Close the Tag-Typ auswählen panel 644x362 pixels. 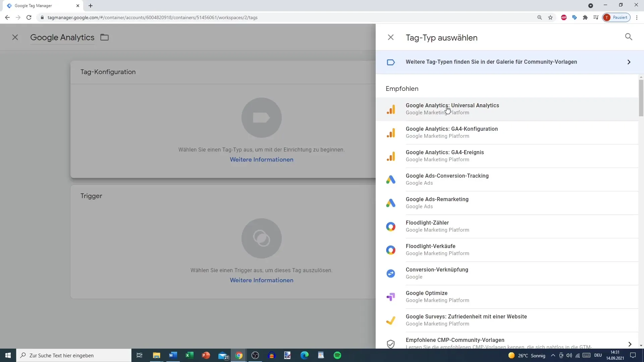(391, 37)
